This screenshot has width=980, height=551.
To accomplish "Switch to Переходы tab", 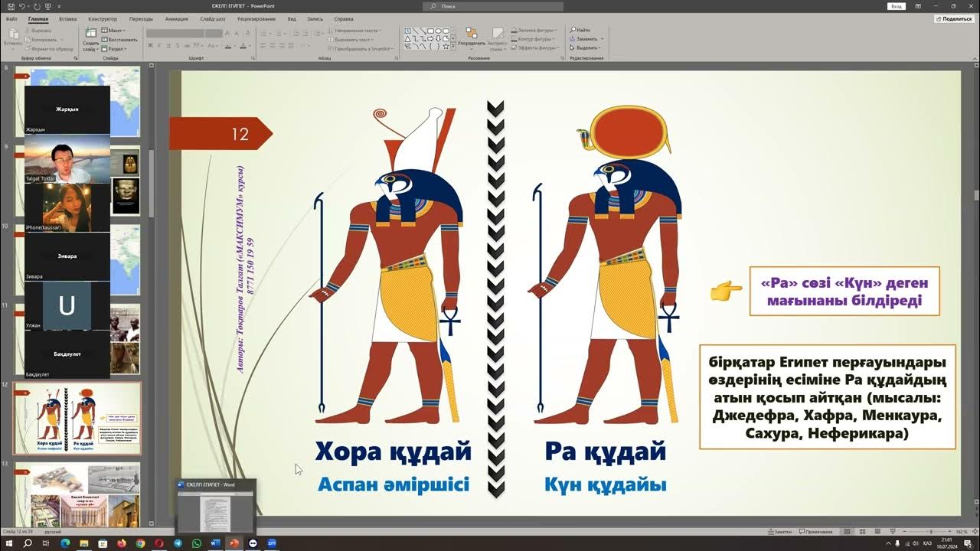I will [x=141, y=18].
